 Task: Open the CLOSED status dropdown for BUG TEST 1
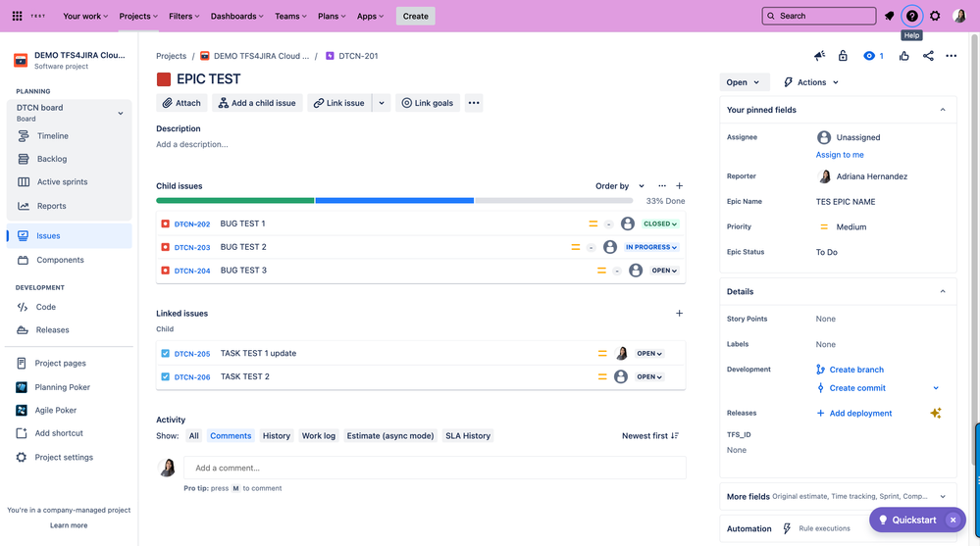(x=660, y=223)
